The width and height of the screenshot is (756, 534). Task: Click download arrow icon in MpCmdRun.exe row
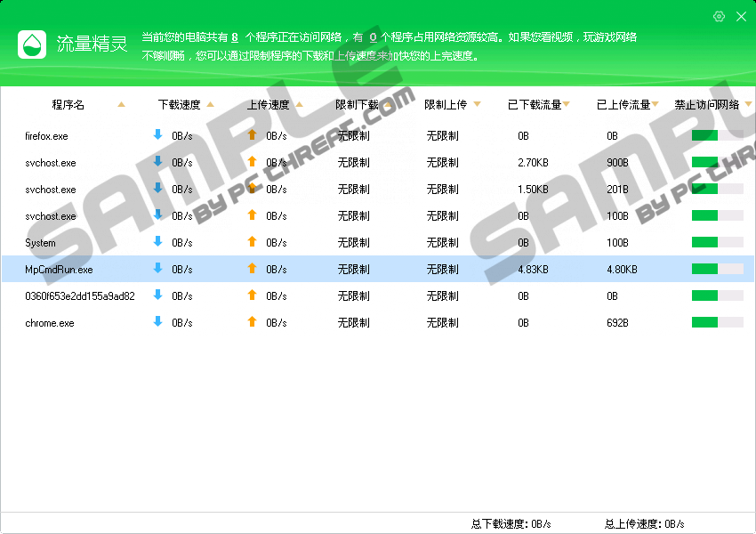158,269
